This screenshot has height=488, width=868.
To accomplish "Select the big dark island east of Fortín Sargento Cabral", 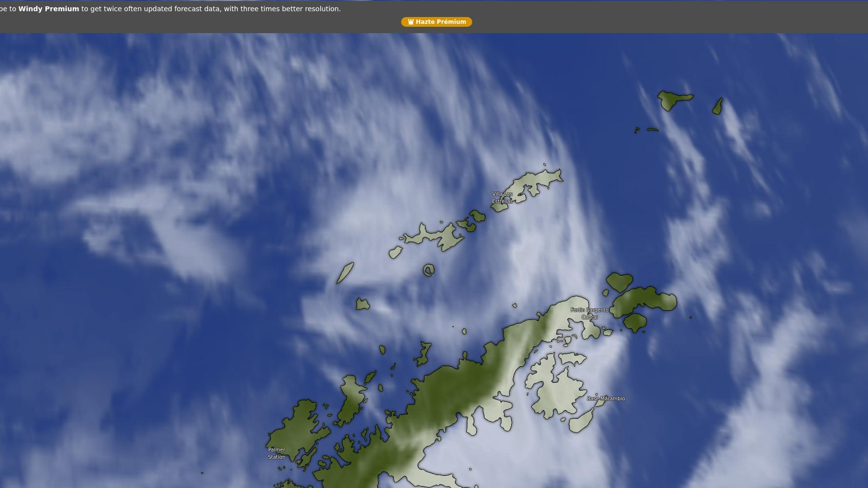I will pos(646,300).
